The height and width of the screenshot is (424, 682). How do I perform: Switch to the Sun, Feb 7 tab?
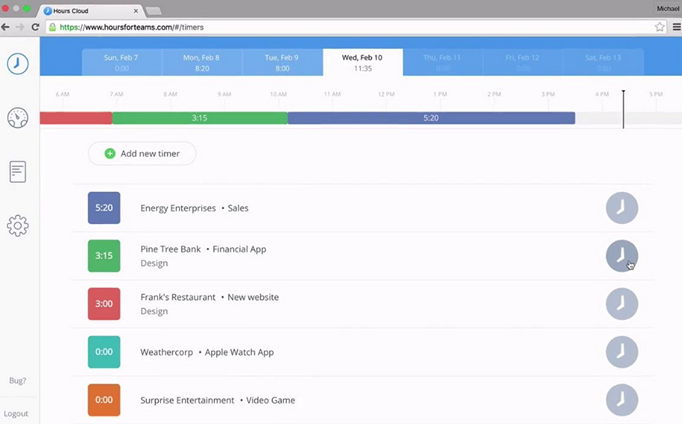tap(122, 62)
